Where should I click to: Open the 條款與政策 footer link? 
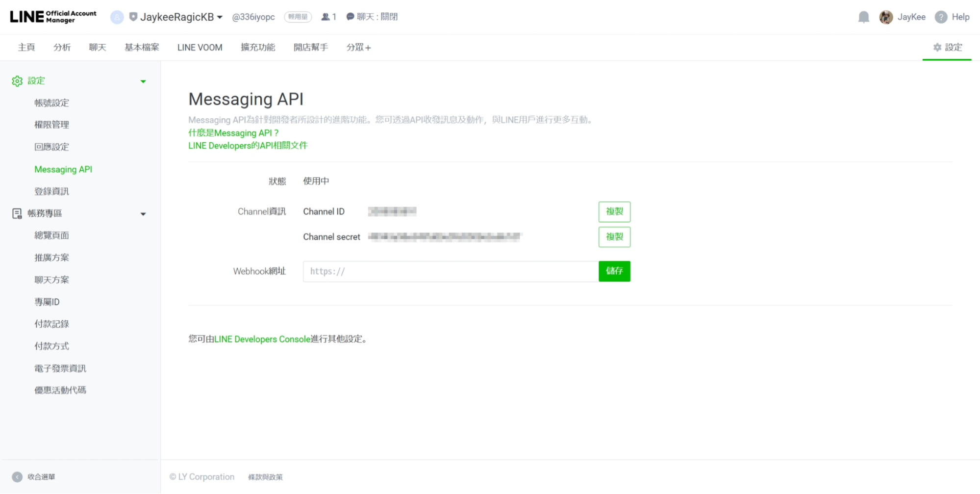(265, 477)
